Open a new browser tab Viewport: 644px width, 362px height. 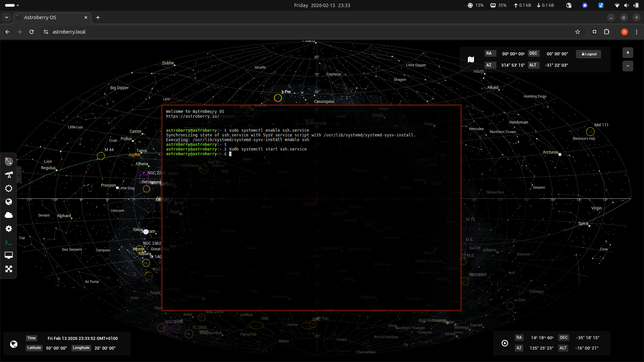tap(98, 17)
